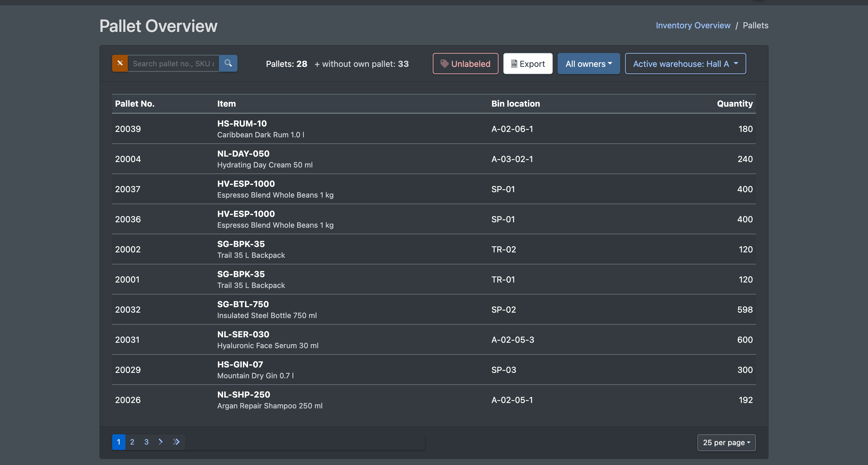Go to page 2

[132, 442]
